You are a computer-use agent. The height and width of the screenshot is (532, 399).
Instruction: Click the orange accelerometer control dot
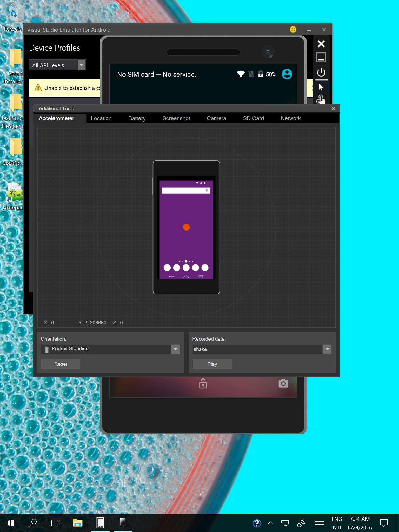186,227
